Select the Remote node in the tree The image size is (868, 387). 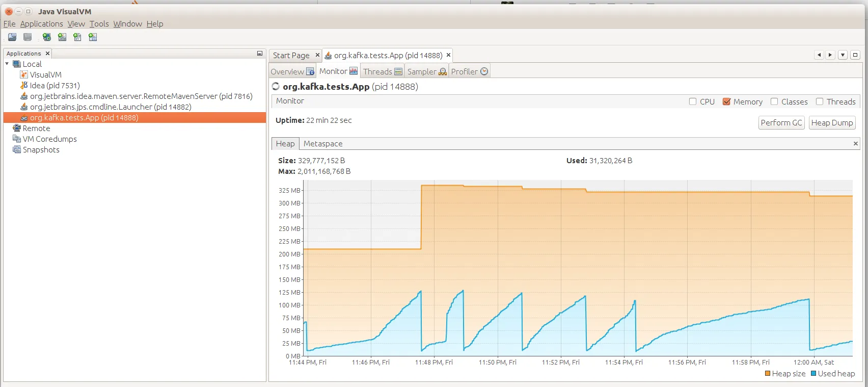(36, 128)
